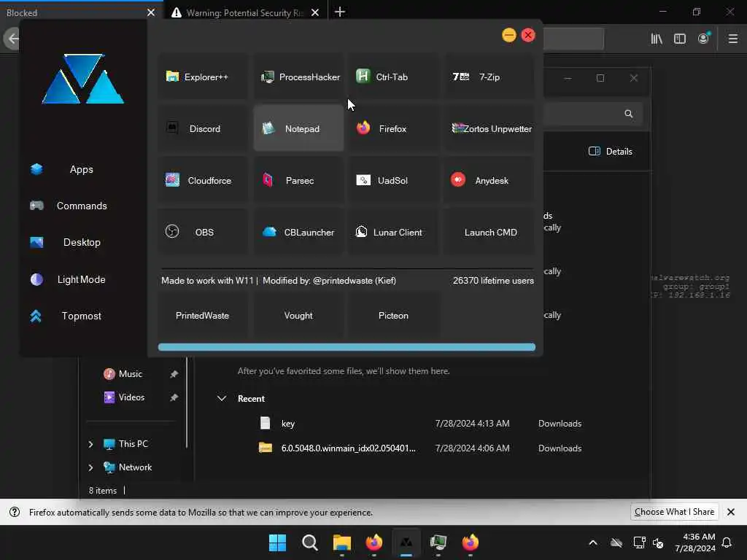Viewport: 747px width, 560px height.
Task: Go back in Firefox
Action: (12, 38)
